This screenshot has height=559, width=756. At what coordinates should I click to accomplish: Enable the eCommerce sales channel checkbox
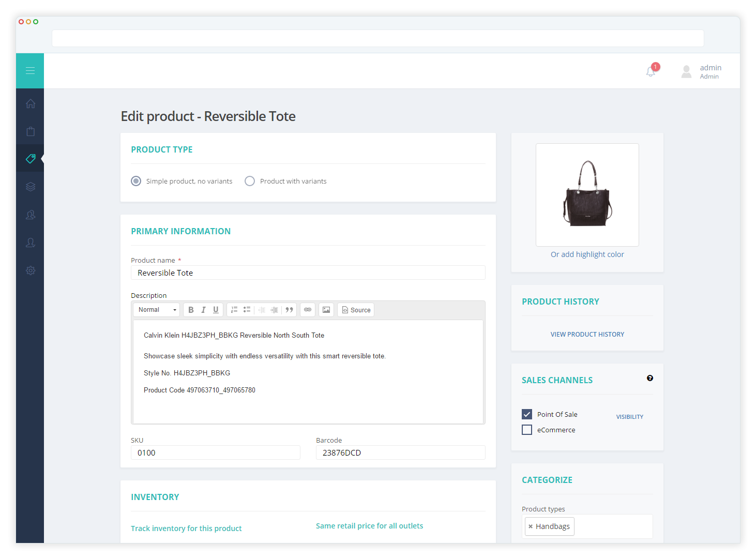pyautogui.click(x=526, y=430)
